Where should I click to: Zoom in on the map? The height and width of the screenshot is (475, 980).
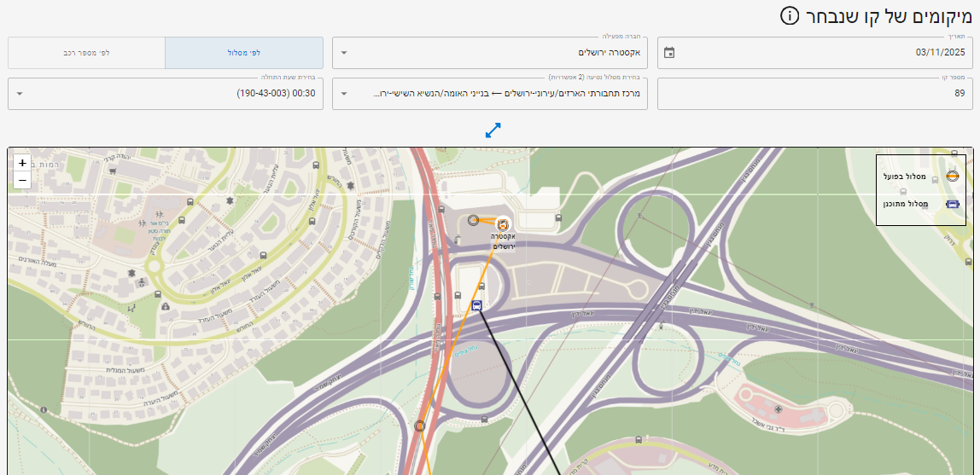[22, 163]
